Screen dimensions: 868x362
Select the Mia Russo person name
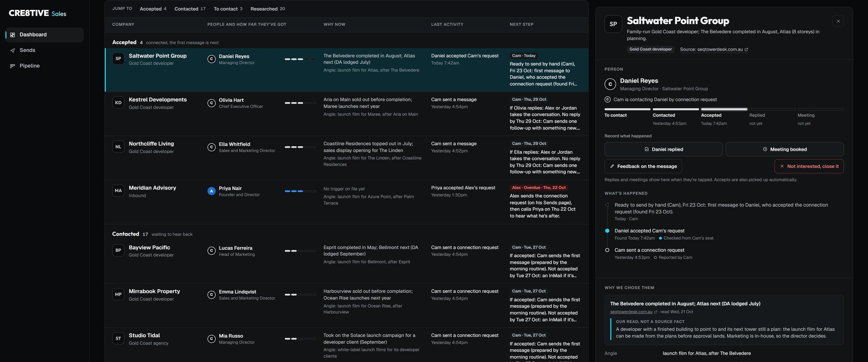click(x=231, y=336)
